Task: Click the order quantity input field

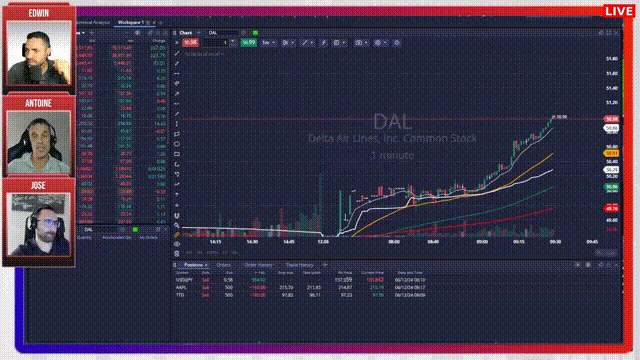Action: 216,42
